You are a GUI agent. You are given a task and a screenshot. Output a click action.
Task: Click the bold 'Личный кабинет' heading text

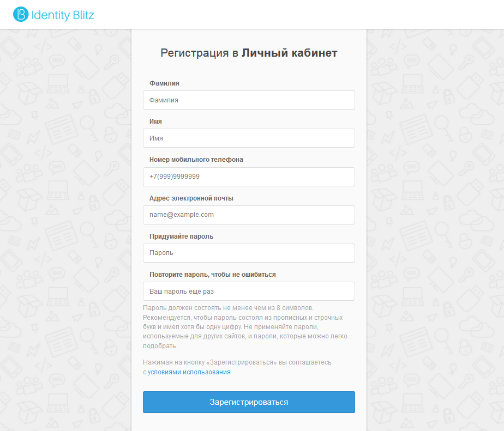click(290, 53)
